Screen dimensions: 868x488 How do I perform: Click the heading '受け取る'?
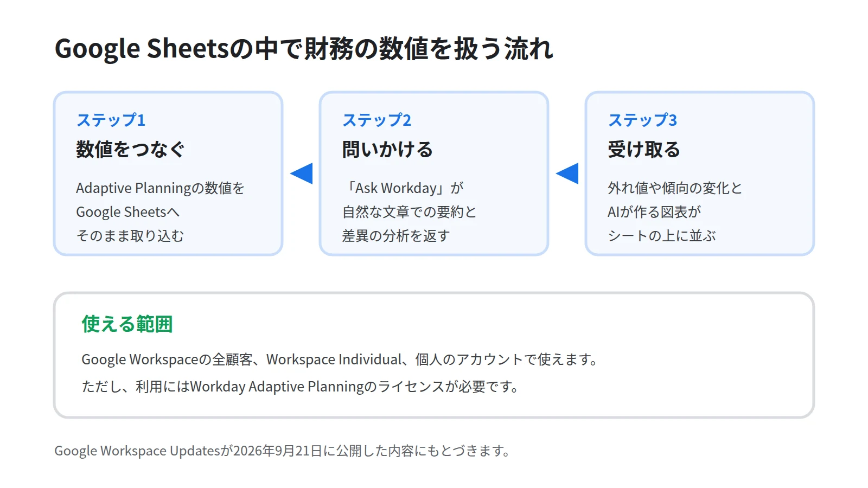click(x=644, y=149)
